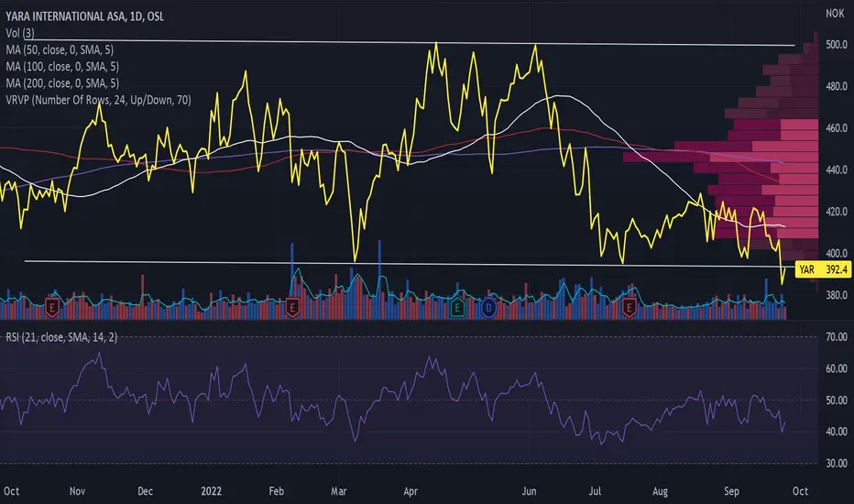
Task: Click the 400.0 price axis label
Action: pyautogui.click(x=837, y=253)
